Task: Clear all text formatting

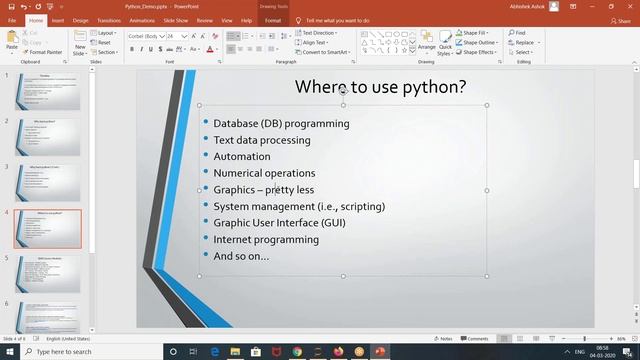Action: point(215,36)
